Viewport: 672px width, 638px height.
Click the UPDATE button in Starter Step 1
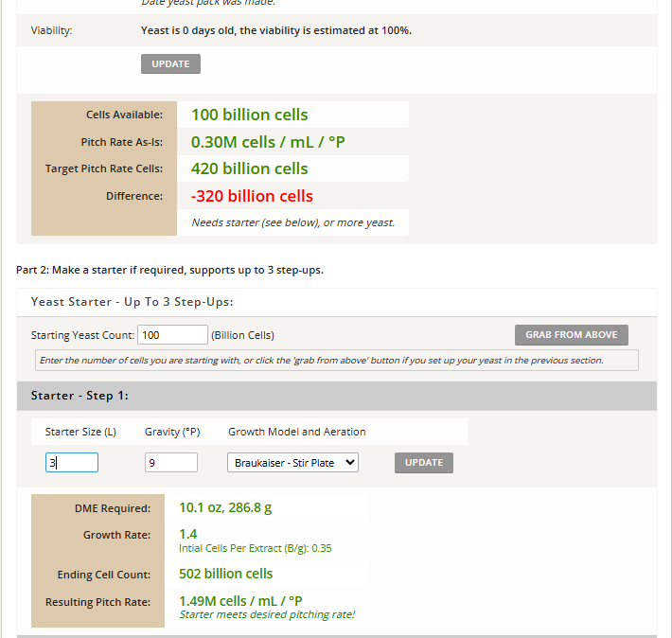423,463
